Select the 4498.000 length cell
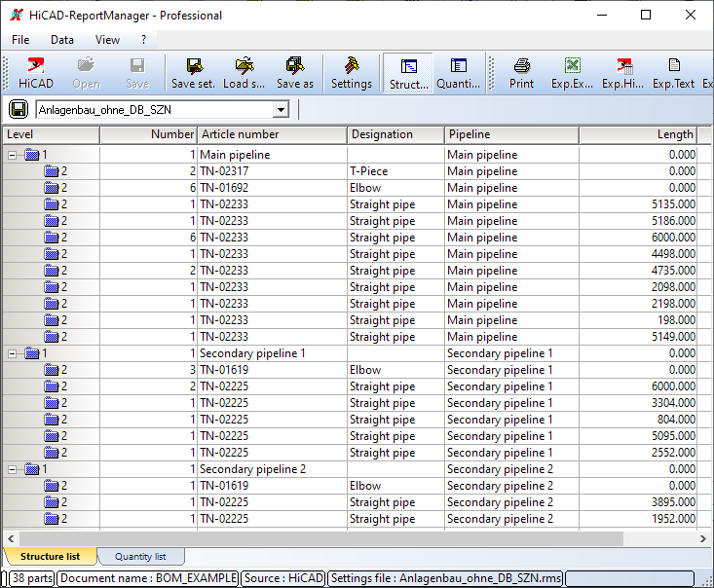The height and width of the screenshot is (588, 714). 638,254
